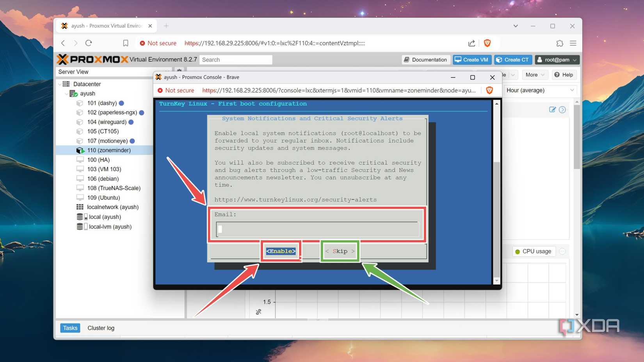Screen dimensions: 644x362
Task: Select local (ayush) storage
Action: (x=105, y=217)
